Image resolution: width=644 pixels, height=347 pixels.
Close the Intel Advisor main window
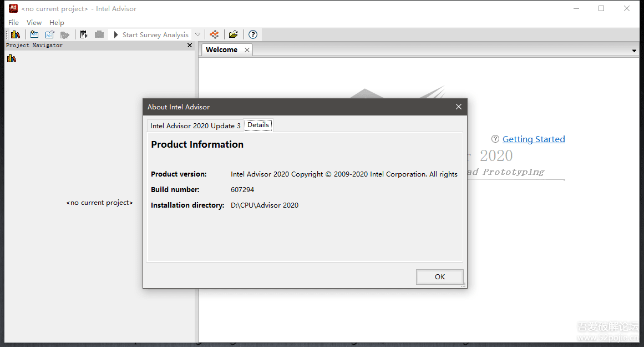(x=627, y=9)
